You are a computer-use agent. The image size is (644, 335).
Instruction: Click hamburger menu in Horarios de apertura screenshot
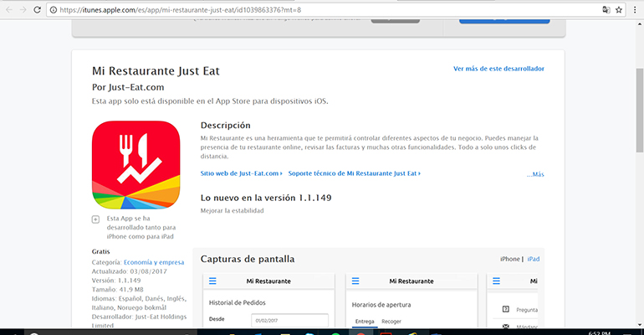point(355,281)
